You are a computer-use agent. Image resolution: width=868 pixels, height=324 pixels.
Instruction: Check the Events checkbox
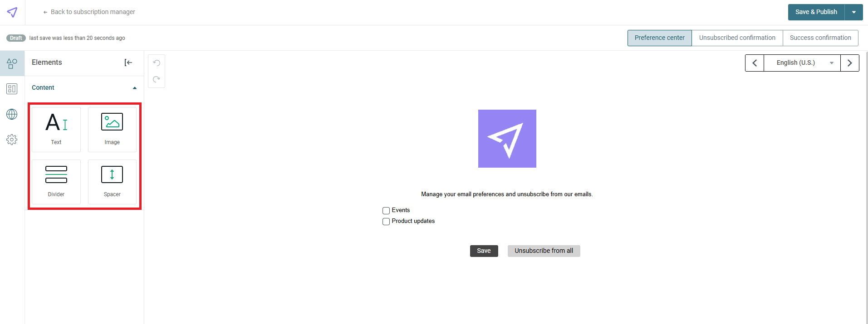click(386, 211)
